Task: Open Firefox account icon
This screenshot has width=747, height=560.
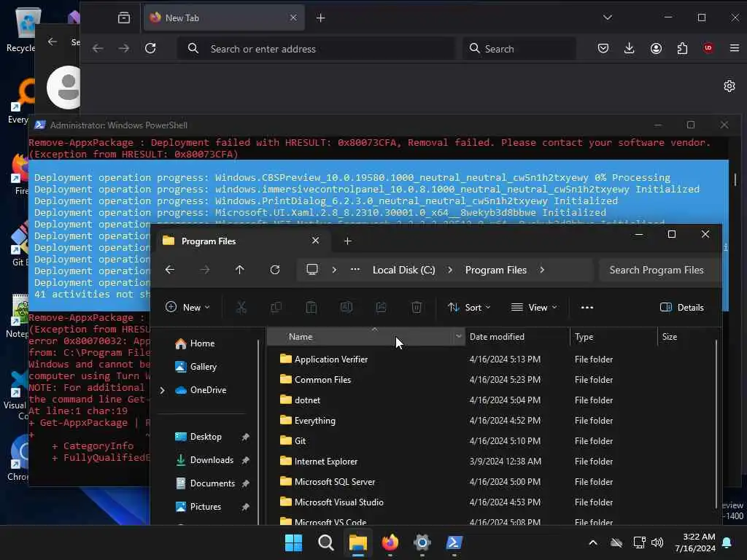Action: pos(656,48)
